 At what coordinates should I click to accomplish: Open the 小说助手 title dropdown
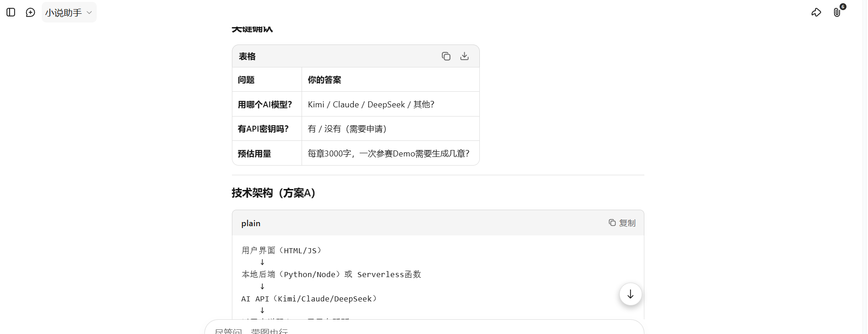point(69,12)
